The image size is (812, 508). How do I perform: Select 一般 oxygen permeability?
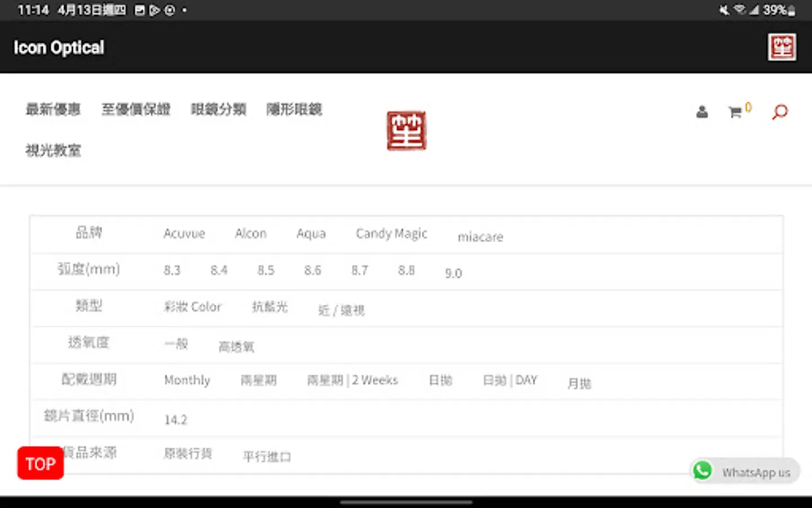coord(176,343)
